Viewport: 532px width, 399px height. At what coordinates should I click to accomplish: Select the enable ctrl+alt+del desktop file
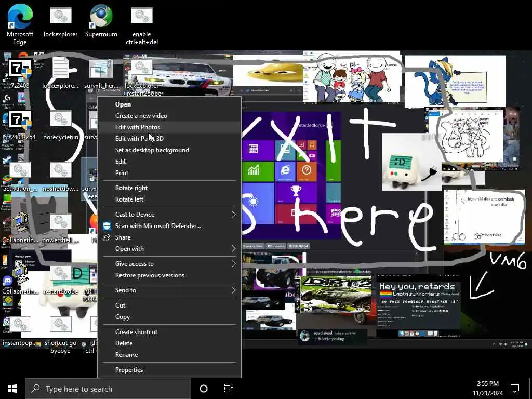click(x=142, y=26)
